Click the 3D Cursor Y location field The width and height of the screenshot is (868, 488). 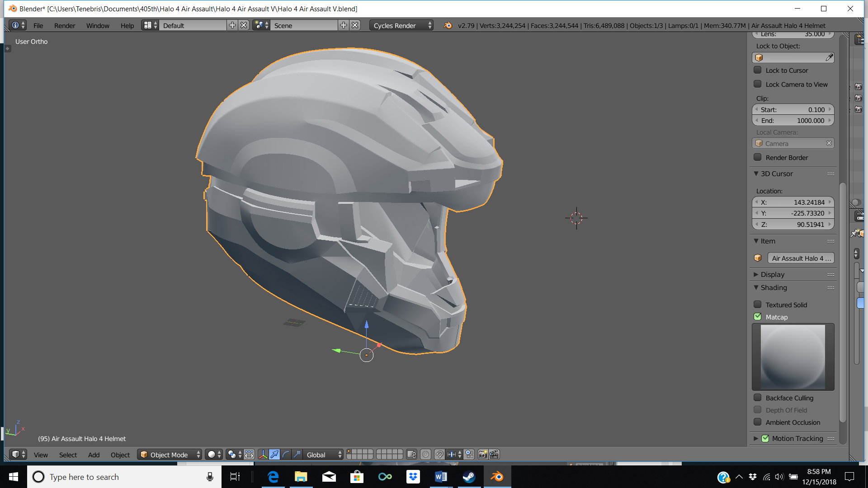point(793,213)
